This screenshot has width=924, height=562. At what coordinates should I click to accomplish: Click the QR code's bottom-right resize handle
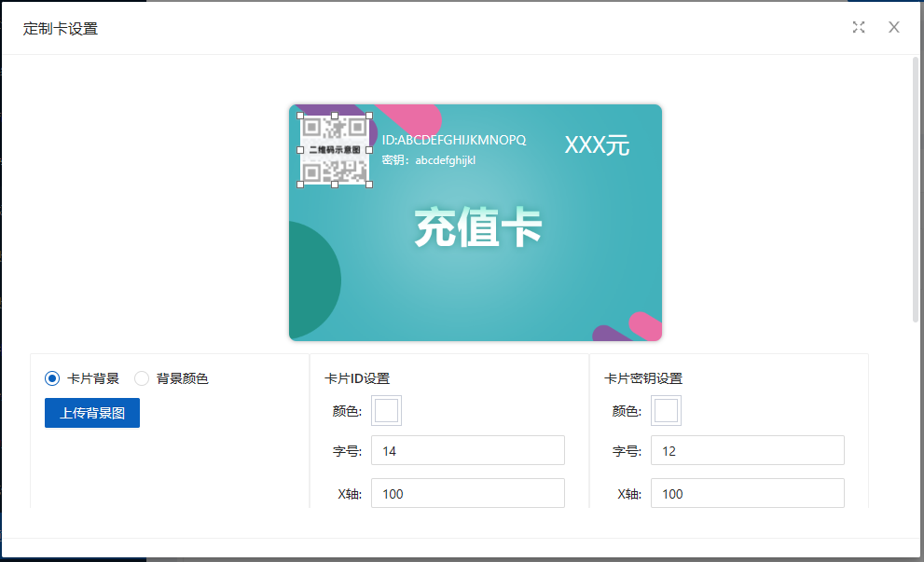[x=369, y=185]
